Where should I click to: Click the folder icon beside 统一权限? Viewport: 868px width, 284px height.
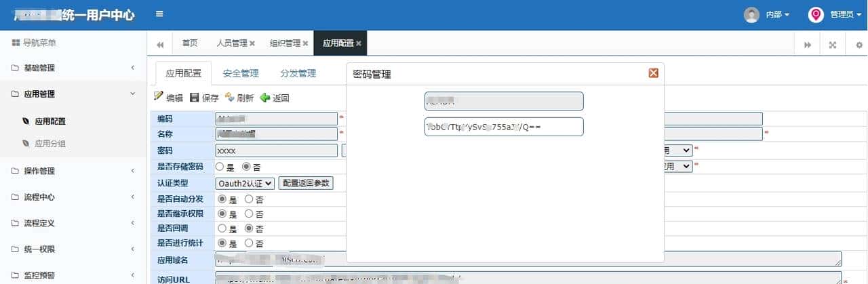coord(16,249)
